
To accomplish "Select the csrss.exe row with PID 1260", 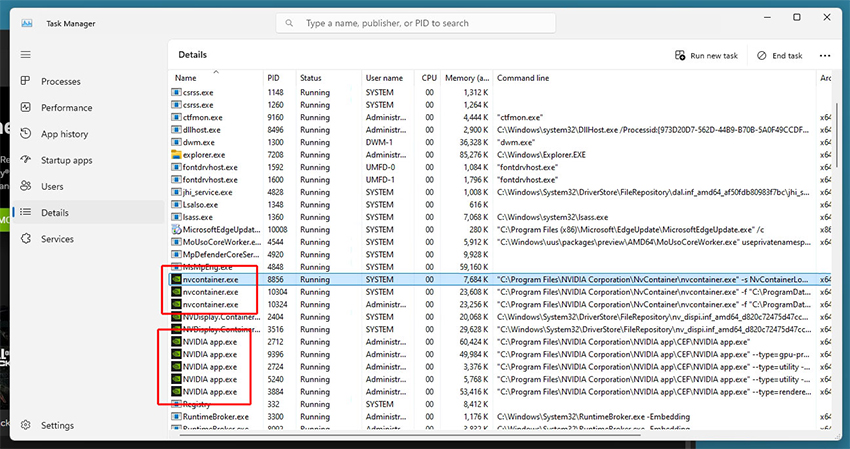I will pyautogui.click(x=500, y=105).
